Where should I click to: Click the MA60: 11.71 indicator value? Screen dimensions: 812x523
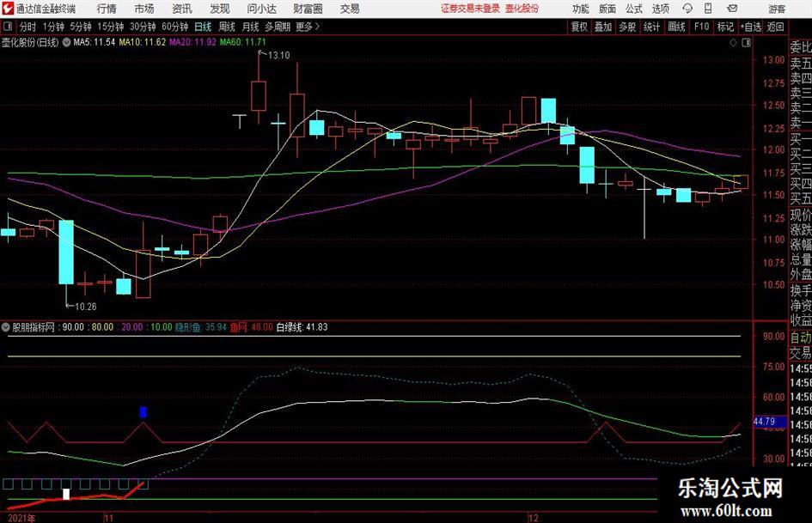(243, 42)
